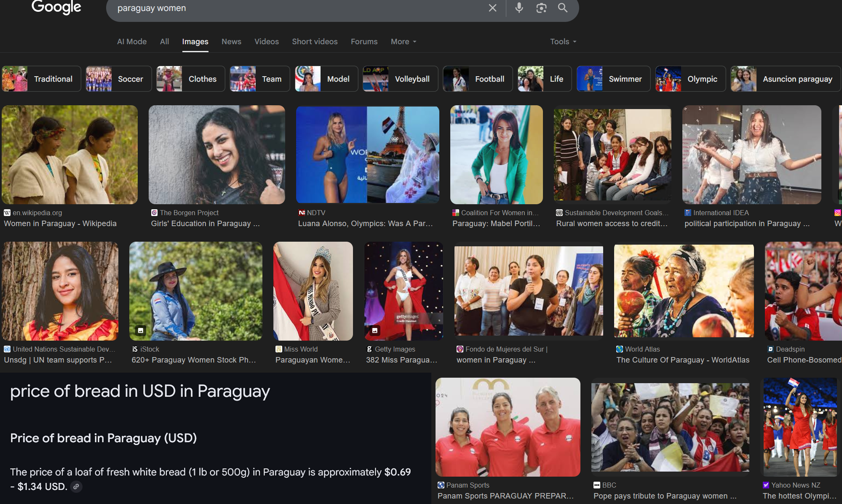Image resolution: width=842 pixels, height=504 pixels.
Task: Open the NDTV Luana Alonso result
Action: click(365, 224)
